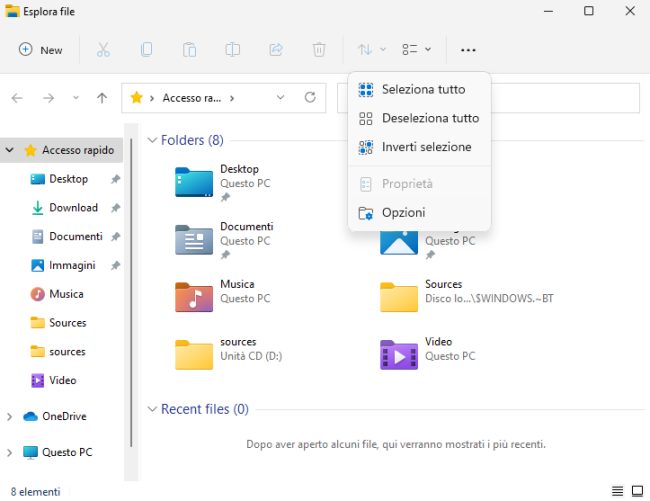Go forward with the right arrow

coord(49,98)
